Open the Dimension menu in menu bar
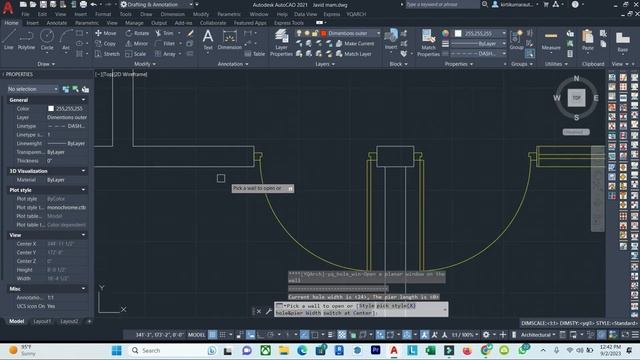Screen dimensions: 640x360 [x=172, y=14]
